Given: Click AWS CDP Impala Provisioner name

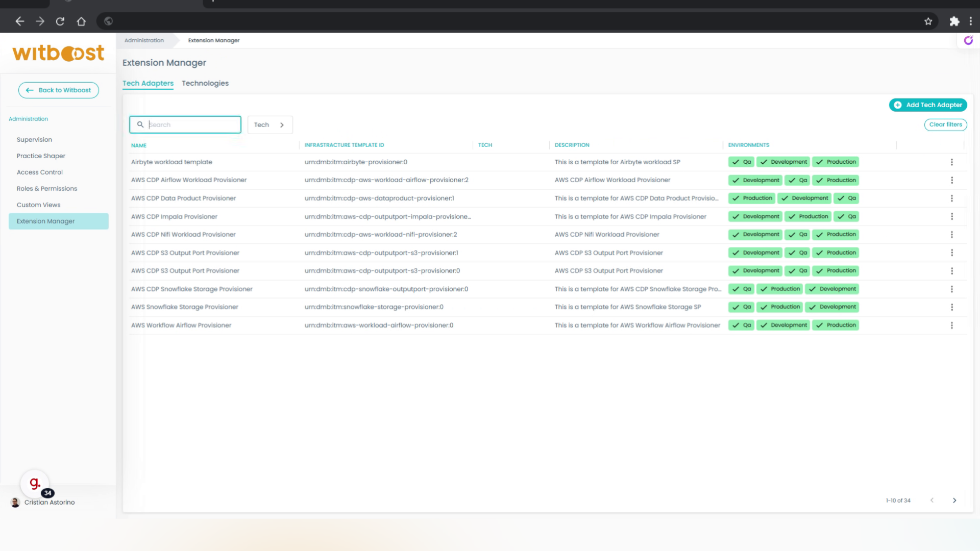Looking at the screenshot, I should pyautogui.click(x=174, y=217).
